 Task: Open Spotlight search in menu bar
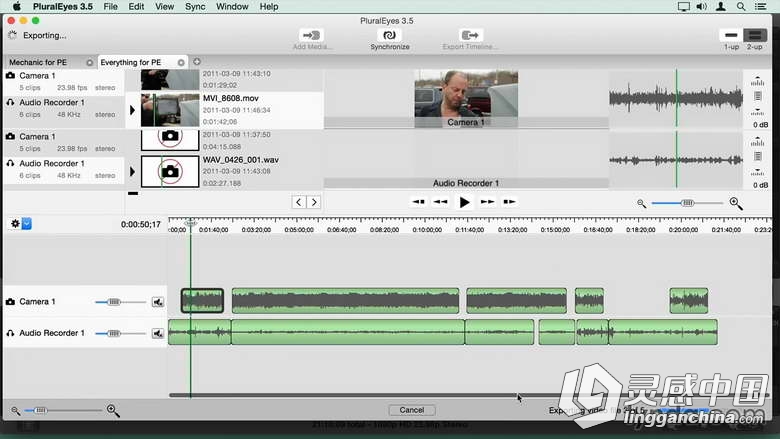741,6
